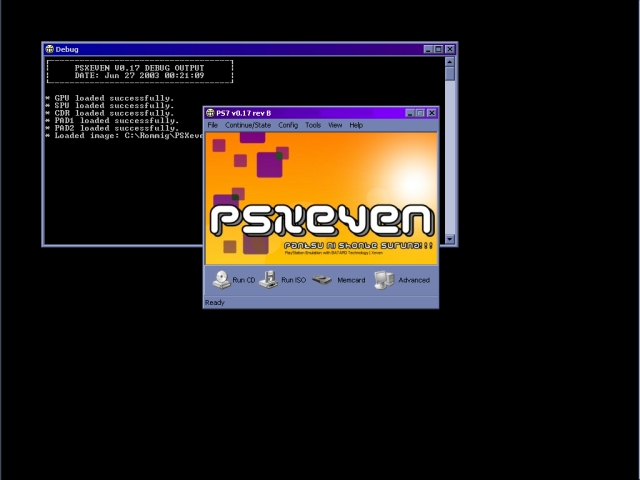The image size is (640, 480).
Task: Click the 'SPU loaded successfully.' line
Action: [110, 105]
